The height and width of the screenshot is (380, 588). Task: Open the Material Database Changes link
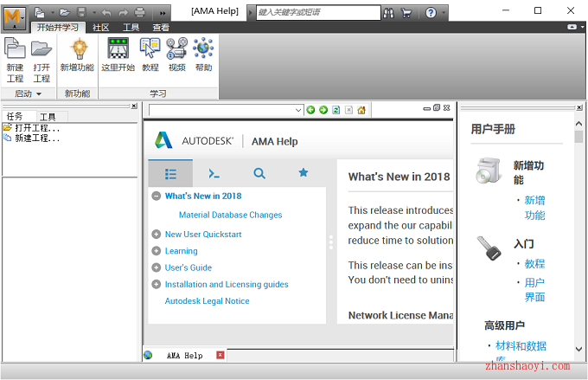click(x=230, y=215)
